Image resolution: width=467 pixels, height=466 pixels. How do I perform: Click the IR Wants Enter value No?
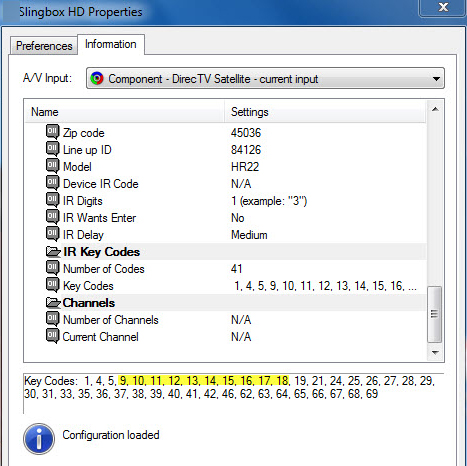tap(238, 218)
